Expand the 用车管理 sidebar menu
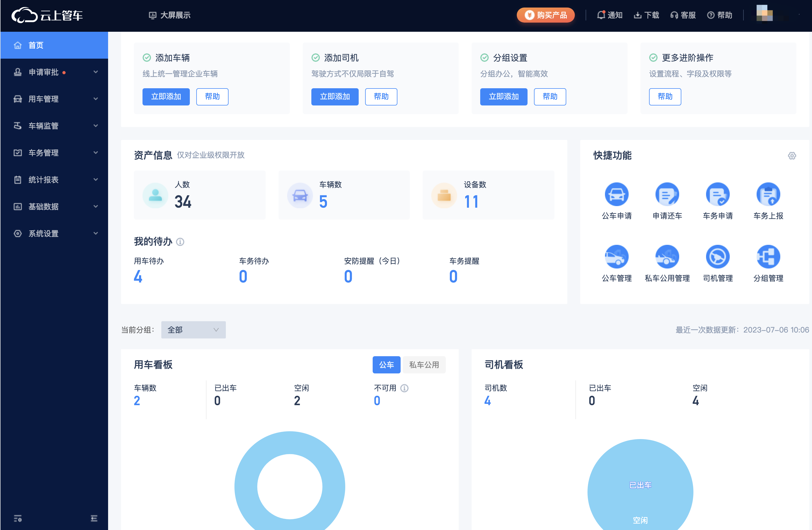 [x=54, y=99]
